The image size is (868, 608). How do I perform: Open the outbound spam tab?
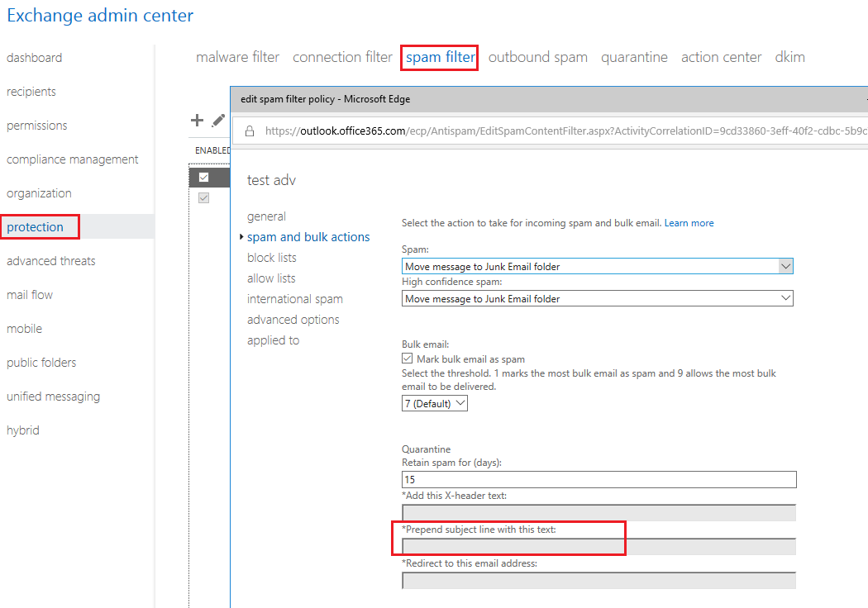click(537, 57)
